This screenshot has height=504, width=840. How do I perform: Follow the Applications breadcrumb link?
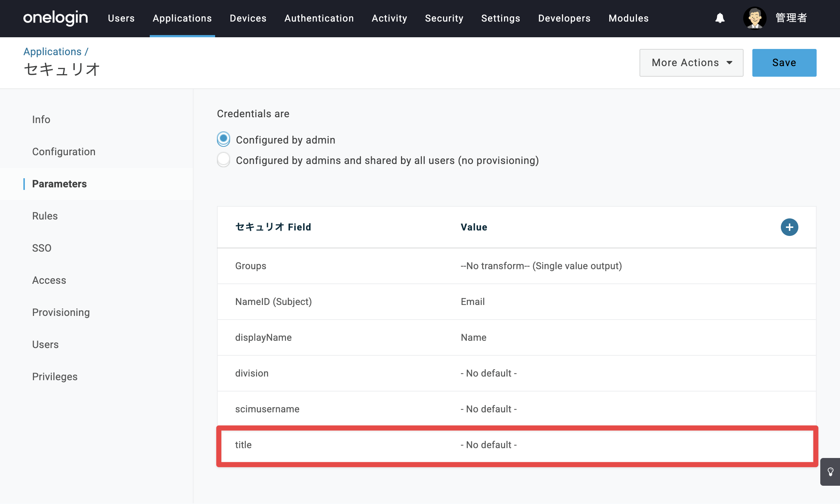(x=52, y=51)
